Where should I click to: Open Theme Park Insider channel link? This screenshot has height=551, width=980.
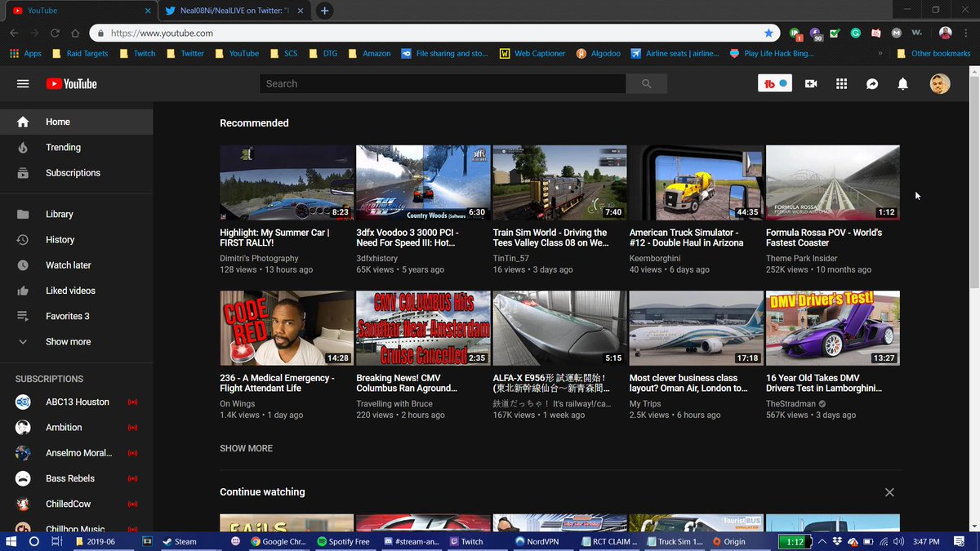802,258
